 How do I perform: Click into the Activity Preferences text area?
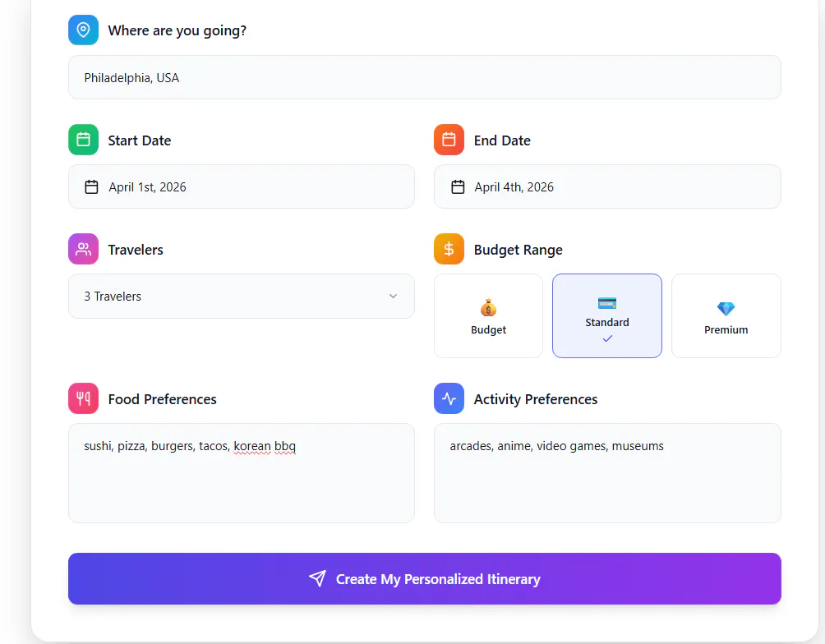(x=607, y=473)
